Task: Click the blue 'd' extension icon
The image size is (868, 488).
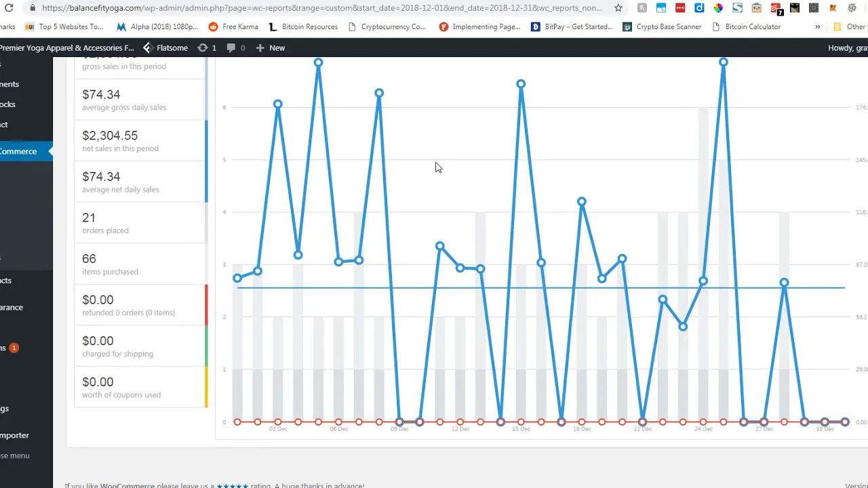Action: (x=699, y=8)
